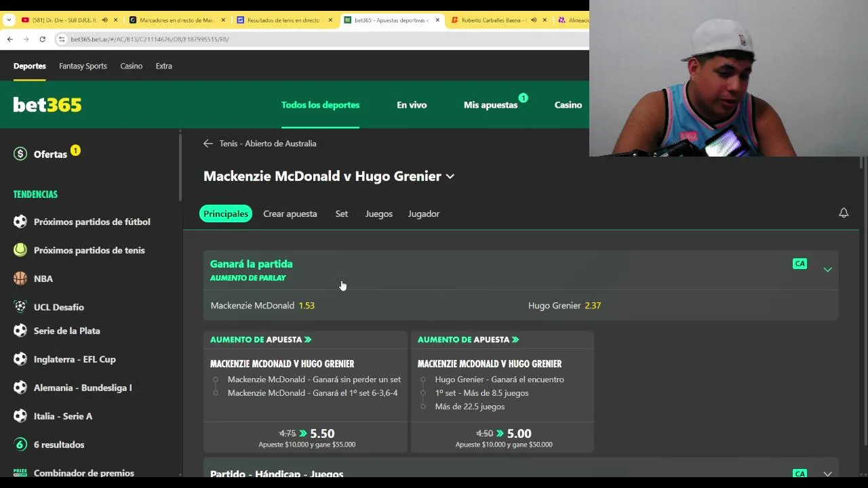The image size is (868, 488).
Task: Open Casino from green header
Action: point(568,105)
